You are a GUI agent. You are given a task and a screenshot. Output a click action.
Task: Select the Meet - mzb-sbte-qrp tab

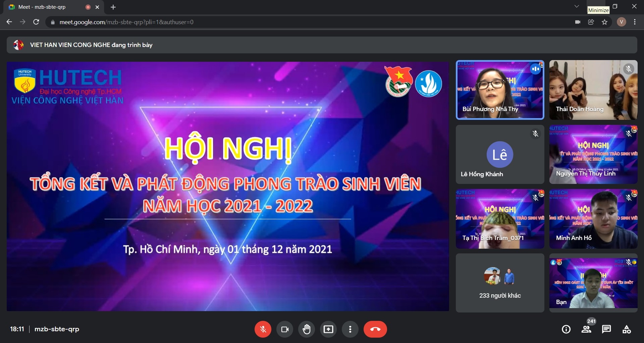pos(54,7)
